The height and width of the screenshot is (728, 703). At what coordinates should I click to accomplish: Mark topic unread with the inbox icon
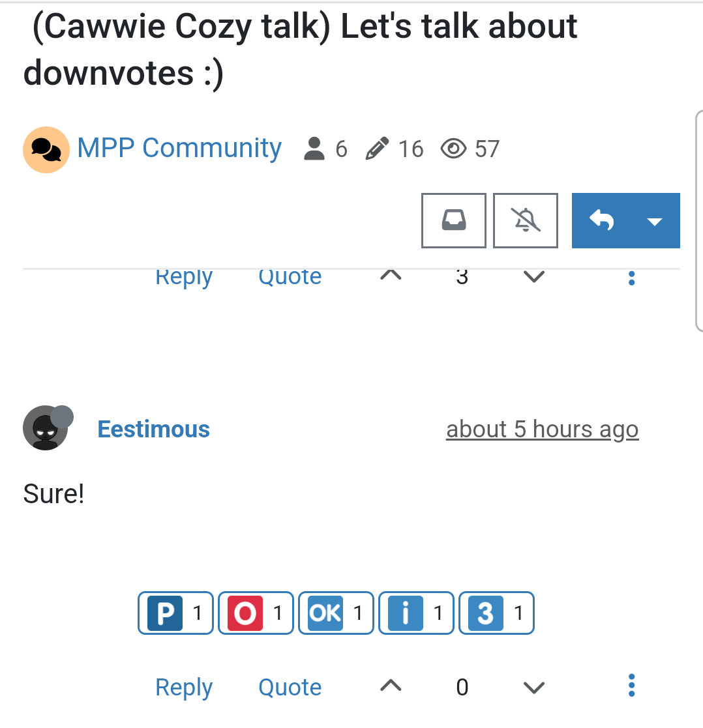click(453, 220)
